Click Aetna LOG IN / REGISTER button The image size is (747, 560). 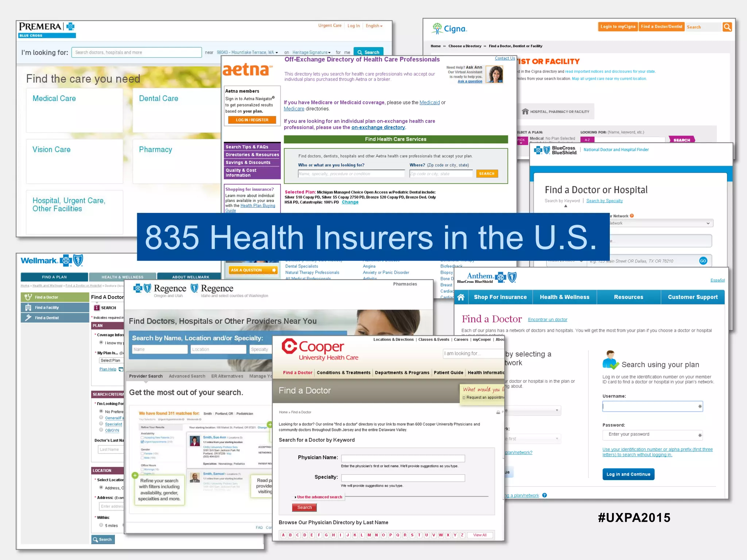click(x=252, y=120)
